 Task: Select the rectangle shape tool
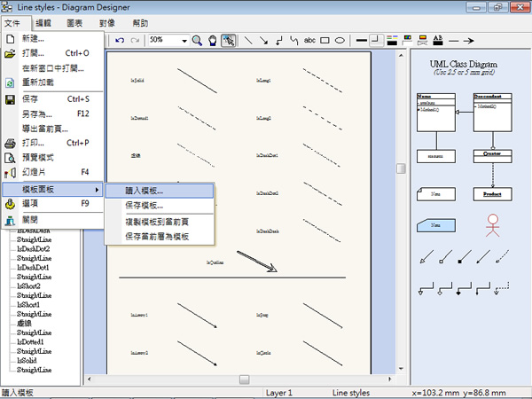pyautogui.click(x=325, y=40)
